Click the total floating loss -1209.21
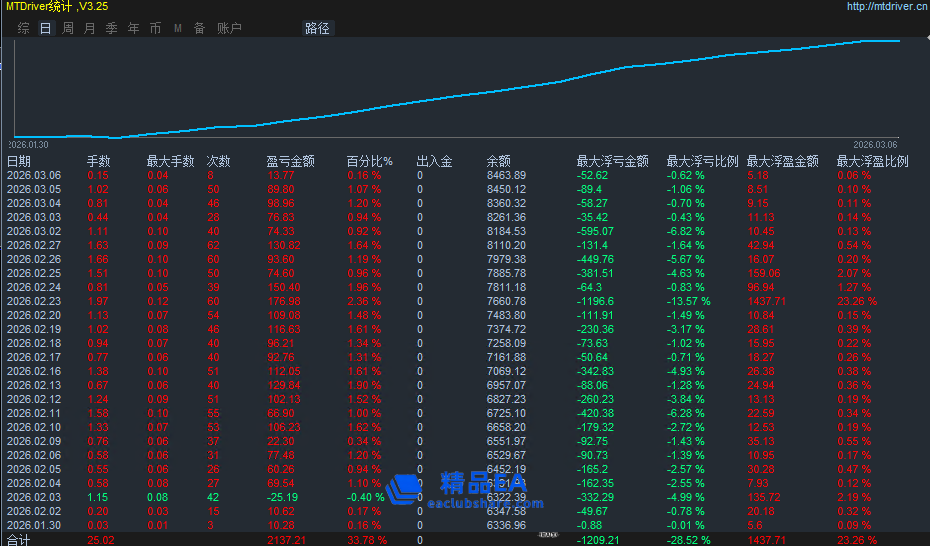The height and width of the screenshot is (546, 930). click(x=598, y=540)
